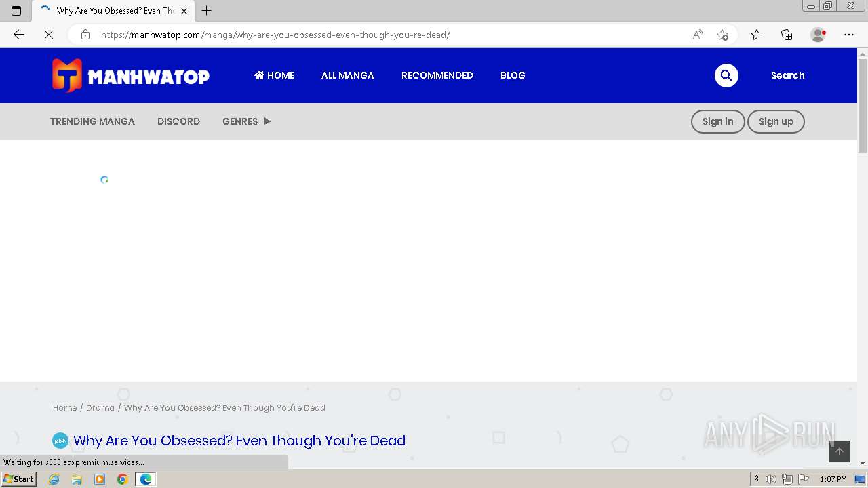Open Internet Explorer from taskbar
The width and height of the screenshot is (868, 488).
[x=54, y=479]
